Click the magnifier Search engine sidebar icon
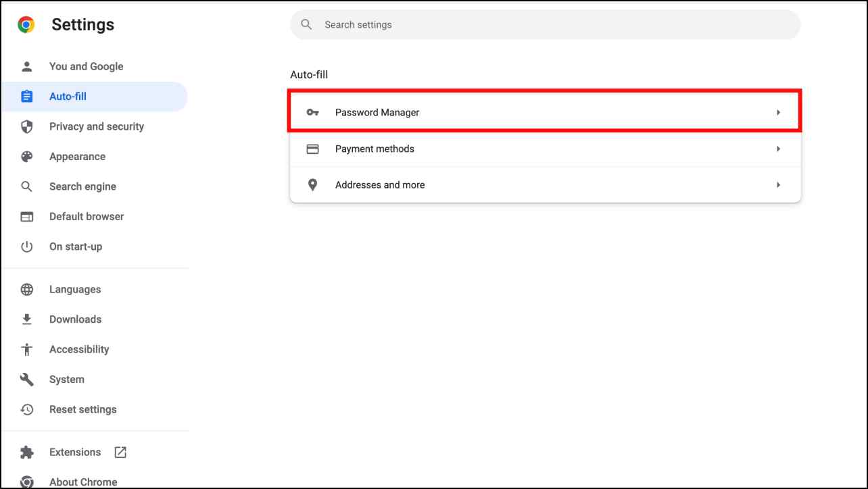868x489 pixels. coord(26,186)
